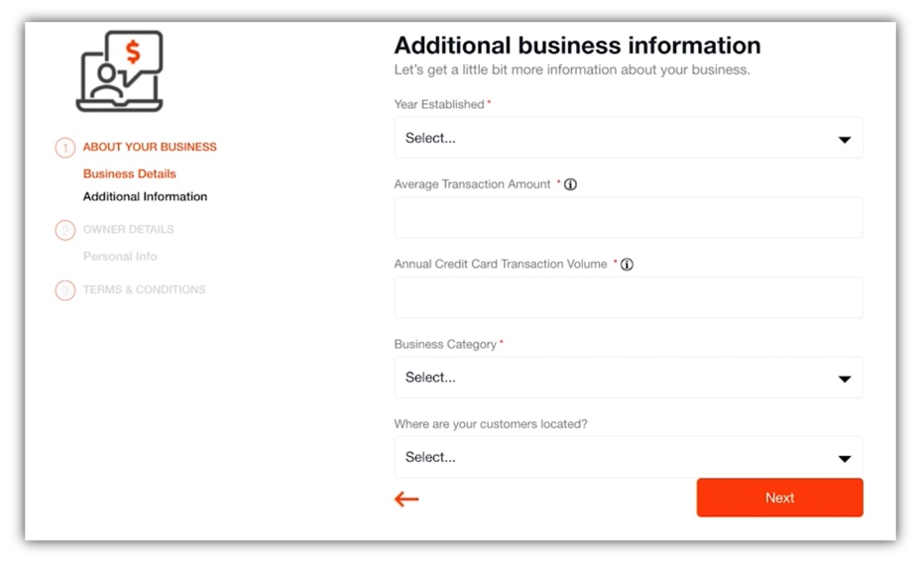This screenshot has height=563, width=924.
Task: Click the arrow of Year Established select
Action: tap(845, 140)
